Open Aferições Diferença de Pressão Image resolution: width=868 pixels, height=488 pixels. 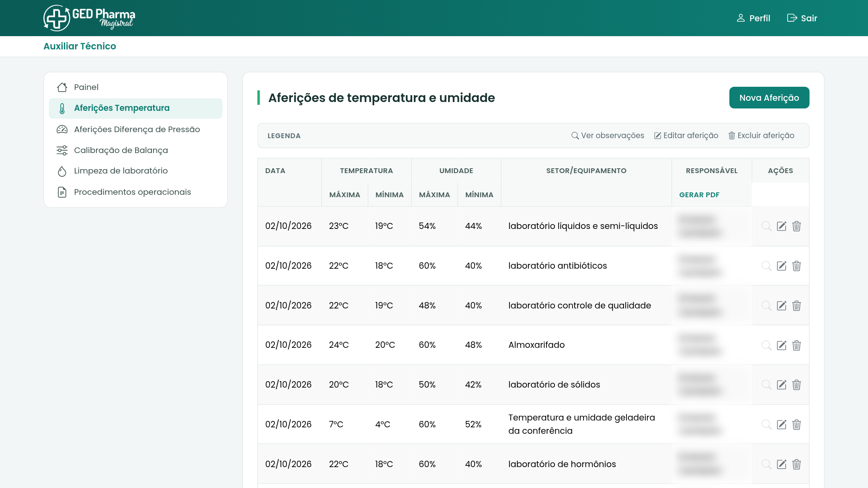point(135,129)
